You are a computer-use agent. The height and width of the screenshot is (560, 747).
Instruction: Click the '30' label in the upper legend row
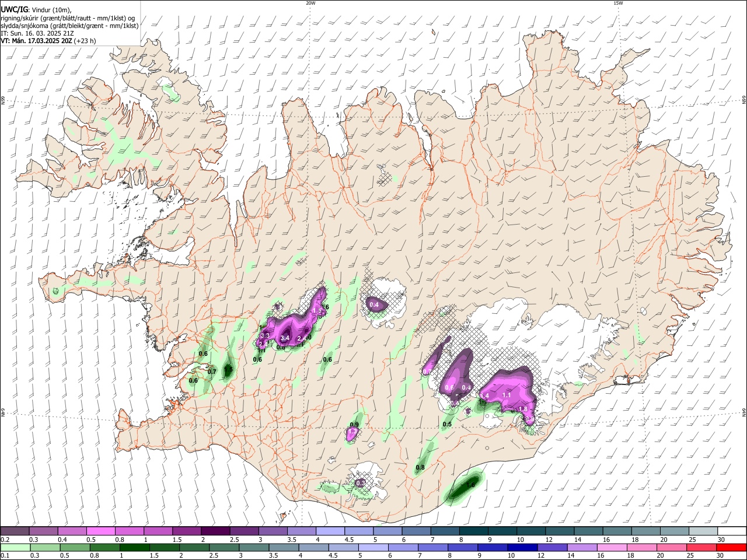[x=721, y=540]
